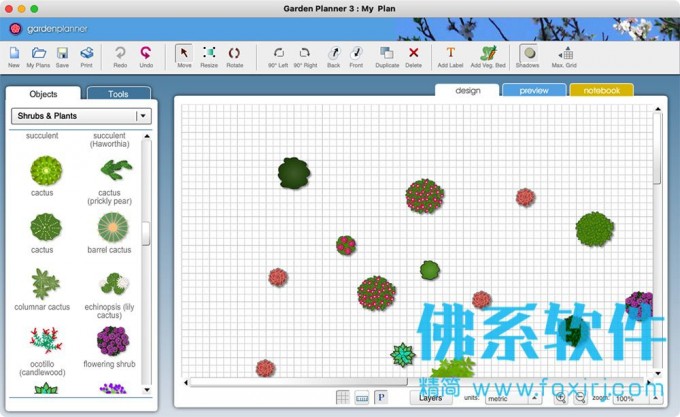Screen dimensions: 680x417
Task: Toggle grid display button at bottom
Action: [343, 398]
